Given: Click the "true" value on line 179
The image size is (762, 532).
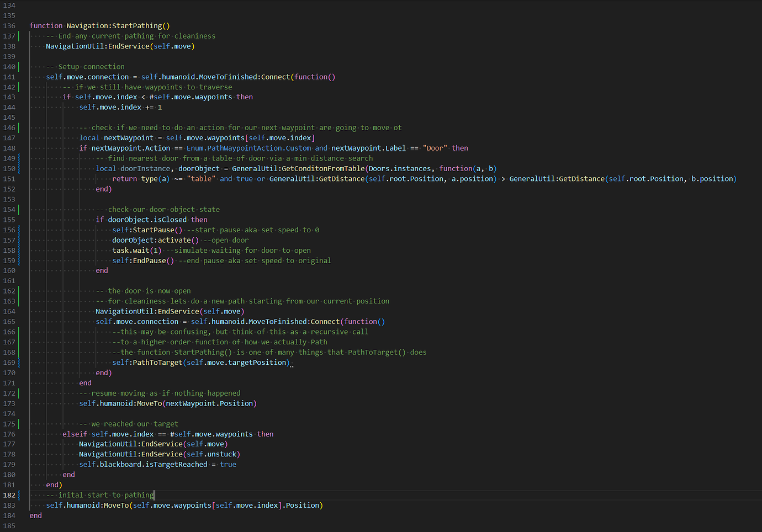Looking at the screenshot, I should pyautogui.click(x=228, y=464).
